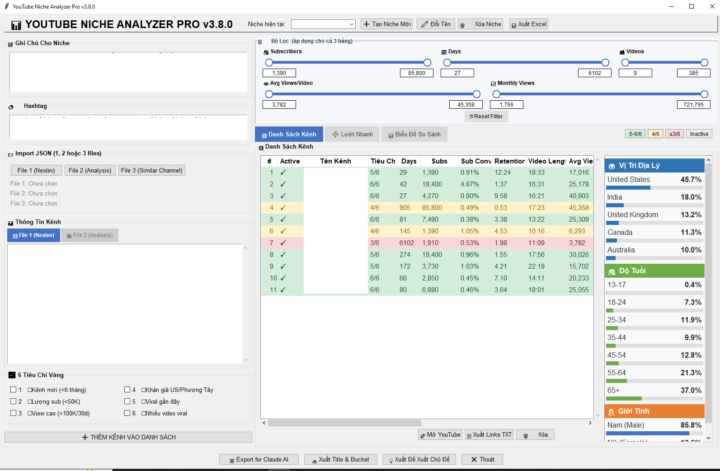The height and width of the screenshot is (471, 720).
Task: Click the Bộ Lọc filter icon
Action: 260,42
